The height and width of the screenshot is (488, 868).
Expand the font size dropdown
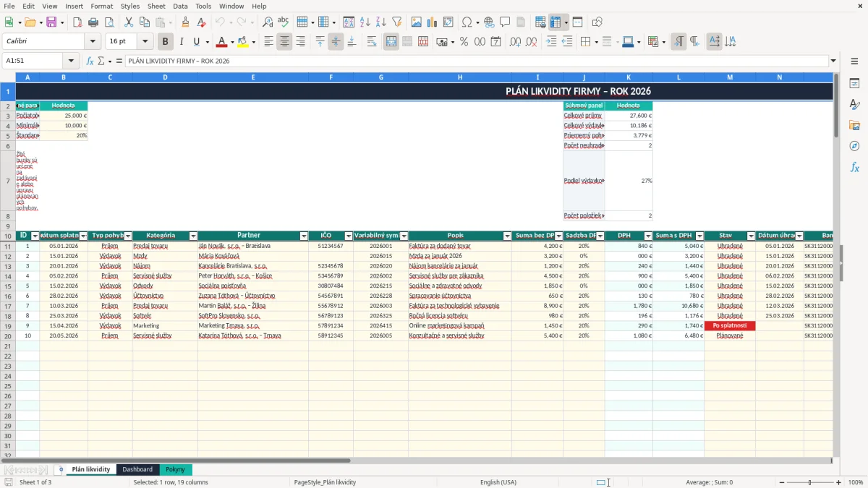[x=145, y=42]
